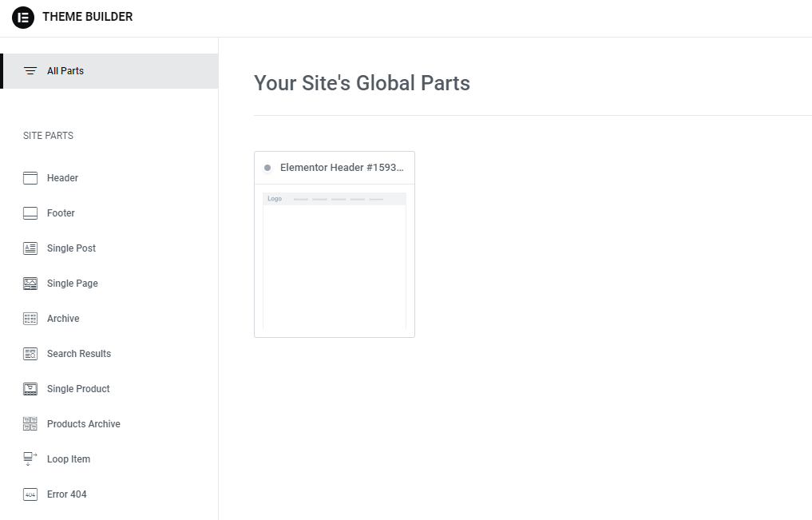Viewport: 812px width, 520px height.
Task: Click the Your Site's Global Parts heading
Action: [x=362, y=83]
